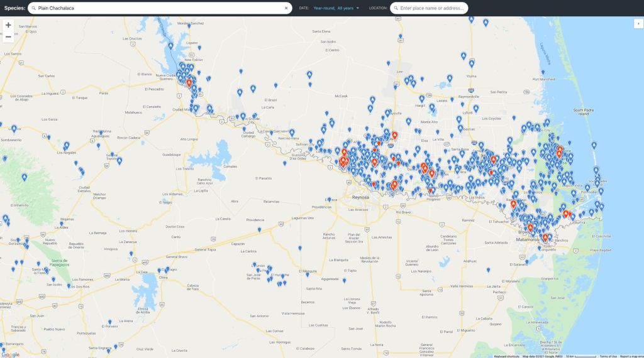Image resolution: width=644 pixels, height=358 pixels.
Task: Click the magnifier icon in Location search
Action: coord(396,8)
